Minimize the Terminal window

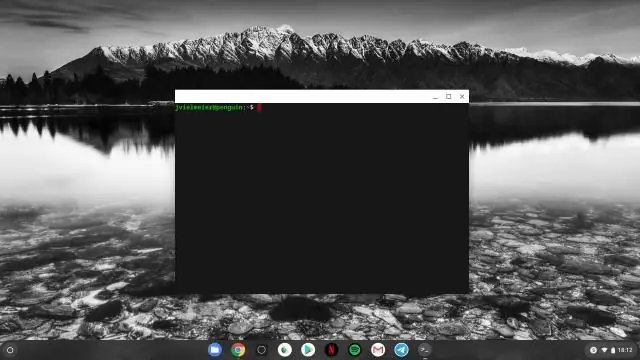[x=436, y=97]
